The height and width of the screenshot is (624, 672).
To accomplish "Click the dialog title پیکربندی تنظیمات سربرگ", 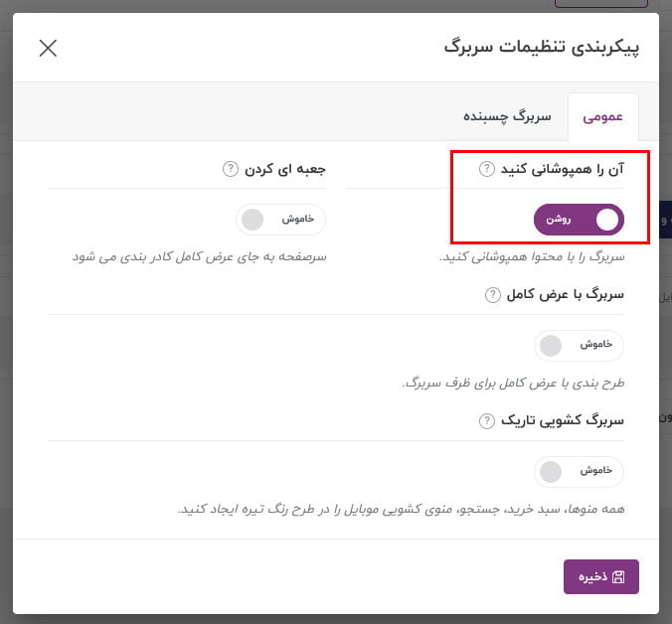I will tap(542, 47).
